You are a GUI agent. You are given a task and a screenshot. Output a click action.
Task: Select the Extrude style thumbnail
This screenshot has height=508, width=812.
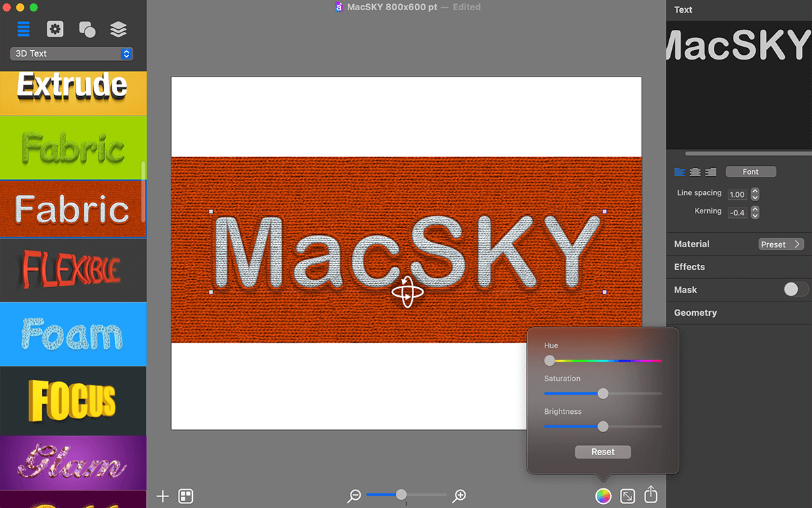tap(72, 93)
